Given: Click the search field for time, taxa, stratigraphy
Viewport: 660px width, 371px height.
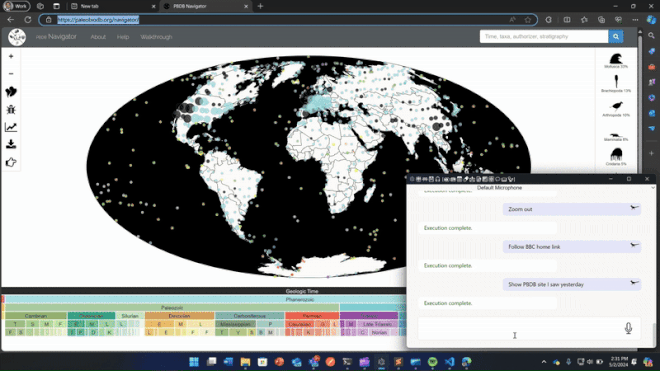Looking at the screenshot, I should [x=544, y=37].
